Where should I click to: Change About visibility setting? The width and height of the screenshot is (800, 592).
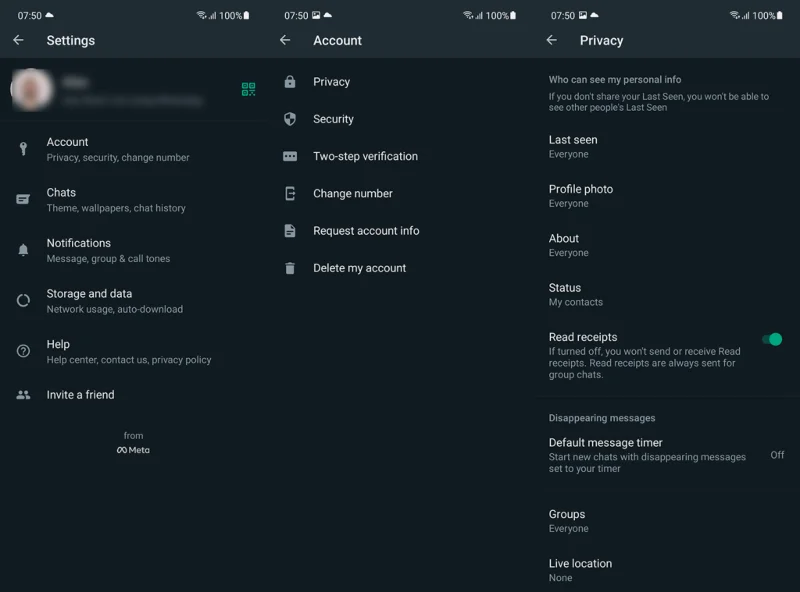pos(667,245)
